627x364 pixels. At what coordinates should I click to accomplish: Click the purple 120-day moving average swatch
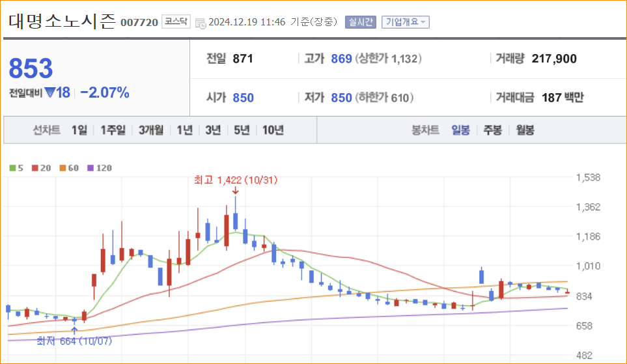pyautogui.click(x=91, y=168)
